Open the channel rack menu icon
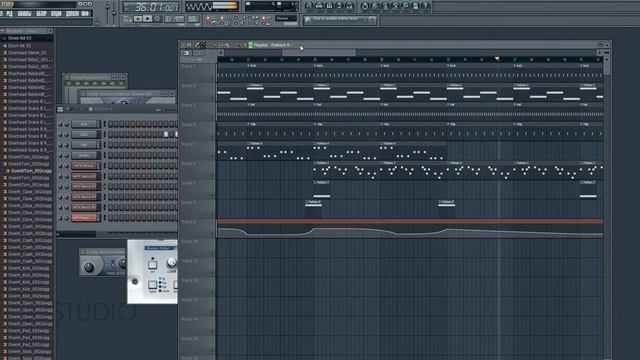The width and height of the screenshot is (640, 360). [x=60, y=109]
